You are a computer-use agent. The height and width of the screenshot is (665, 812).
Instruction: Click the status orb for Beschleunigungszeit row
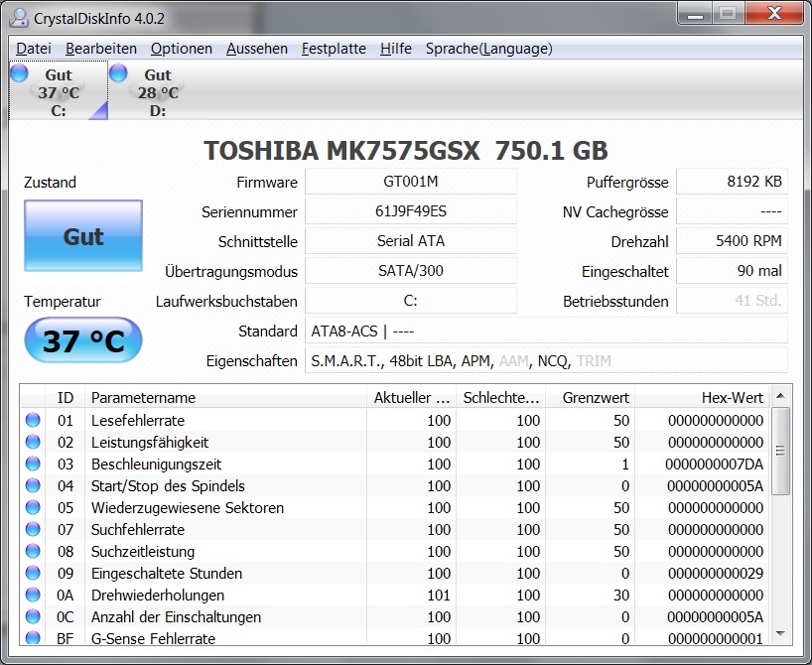33,464
